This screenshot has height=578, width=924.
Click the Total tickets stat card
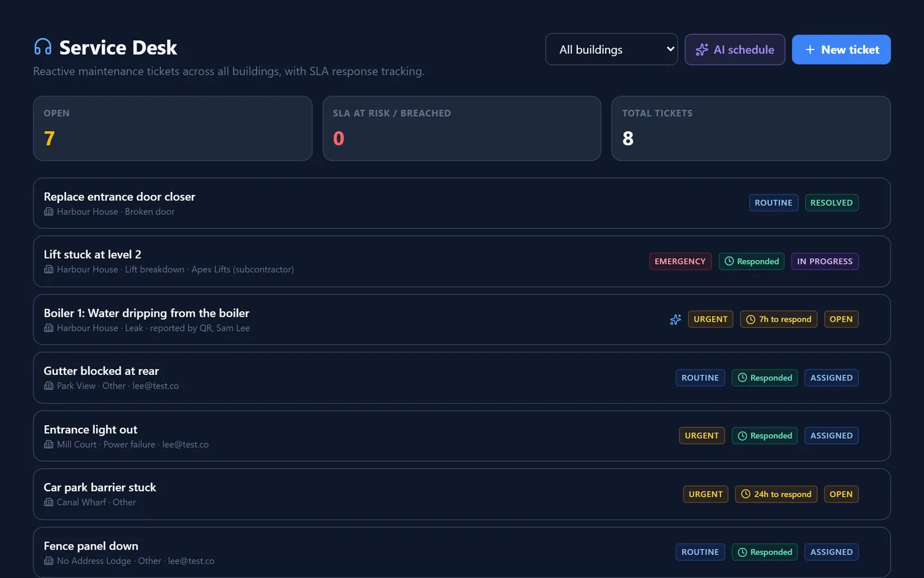point(751,128)
